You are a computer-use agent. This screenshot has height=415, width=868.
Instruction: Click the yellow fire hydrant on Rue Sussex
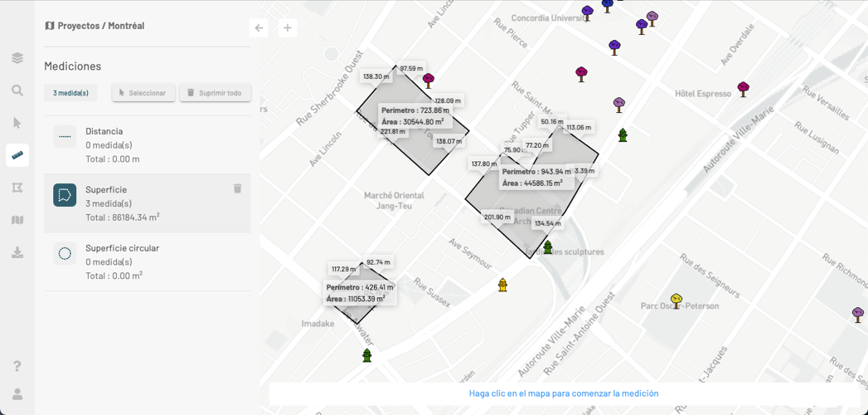point(502,285)
